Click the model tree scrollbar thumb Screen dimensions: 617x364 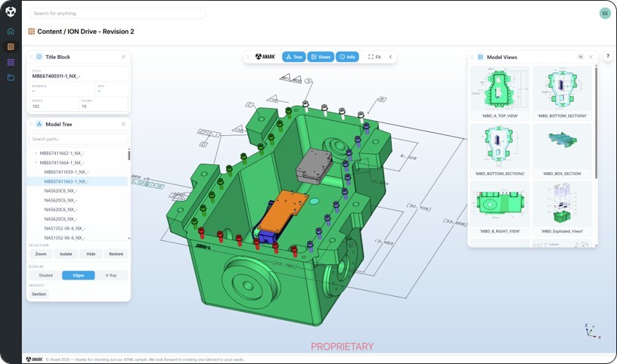129,155
